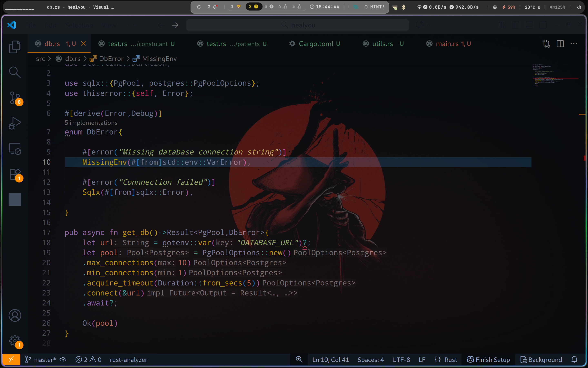Open the Extensions view in activity bar
588x368 pixels.
14,174
